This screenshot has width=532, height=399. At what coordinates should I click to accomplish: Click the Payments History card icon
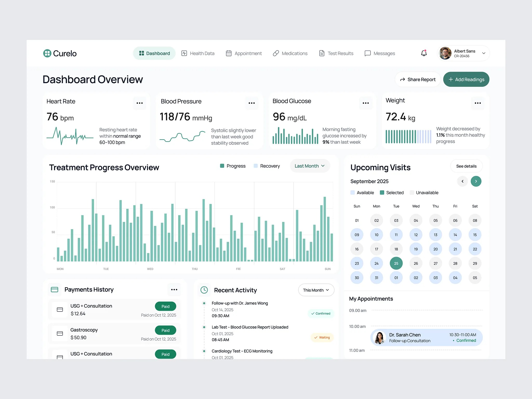tap(55, 290)
